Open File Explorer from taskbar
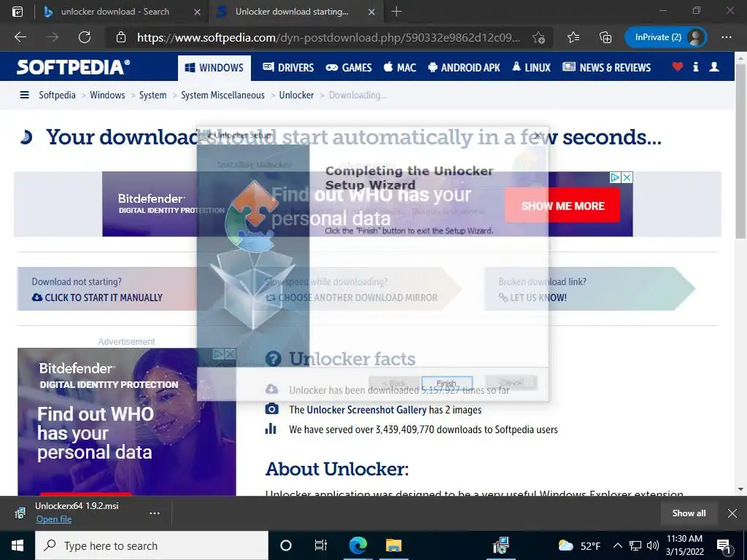Screen dimensions: 747x560 394,545
